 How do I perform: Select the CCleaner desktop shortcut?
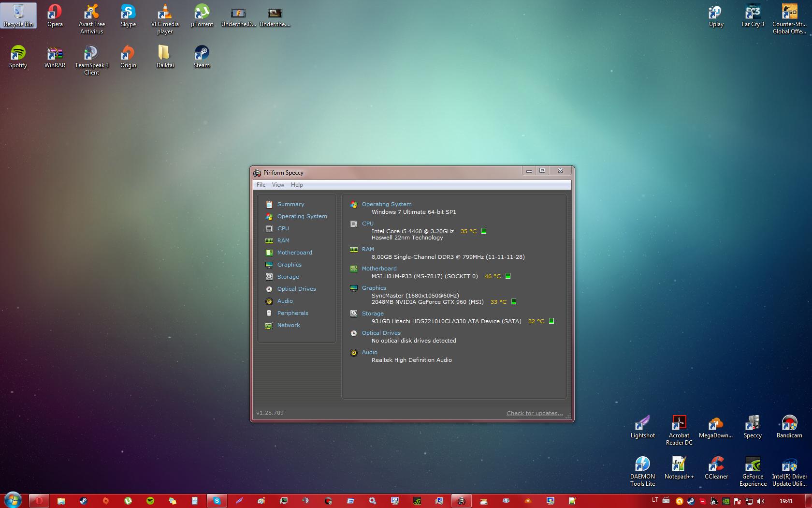[x=716, y=468]
